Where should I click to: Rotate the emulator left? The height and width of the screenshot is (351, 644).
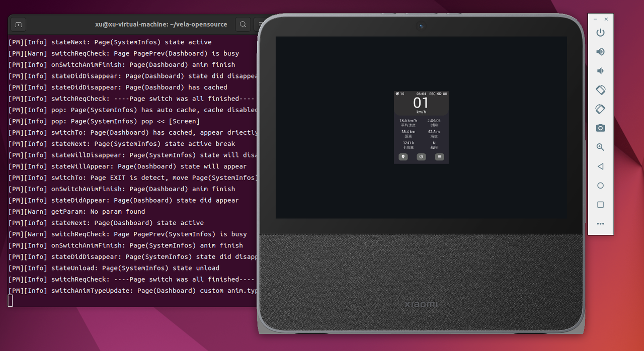click(600, 90)
